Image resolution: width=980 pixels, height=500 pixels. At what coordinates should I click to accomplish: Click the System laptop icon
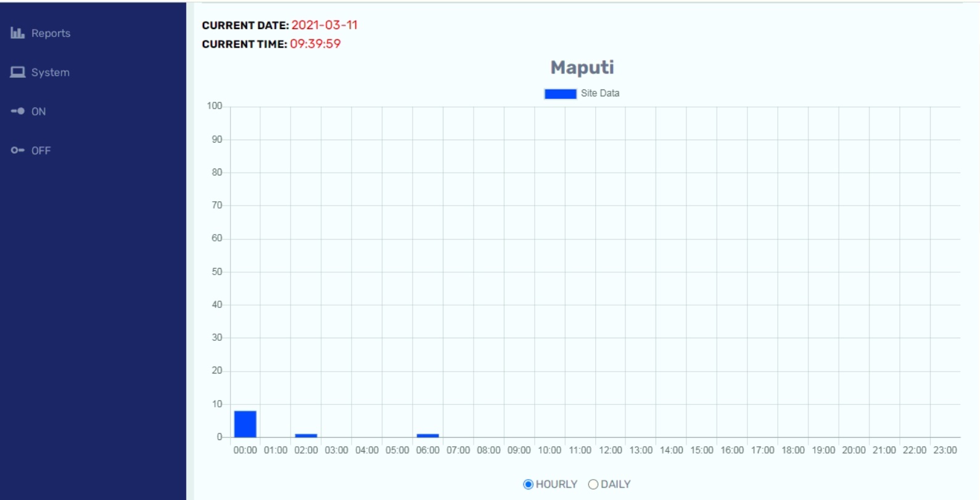[17, 72]
